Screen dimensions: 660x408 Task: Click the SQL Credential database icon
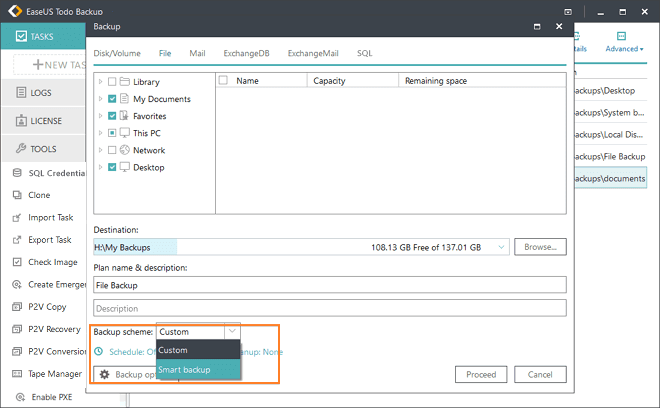(x=17, y=173)
